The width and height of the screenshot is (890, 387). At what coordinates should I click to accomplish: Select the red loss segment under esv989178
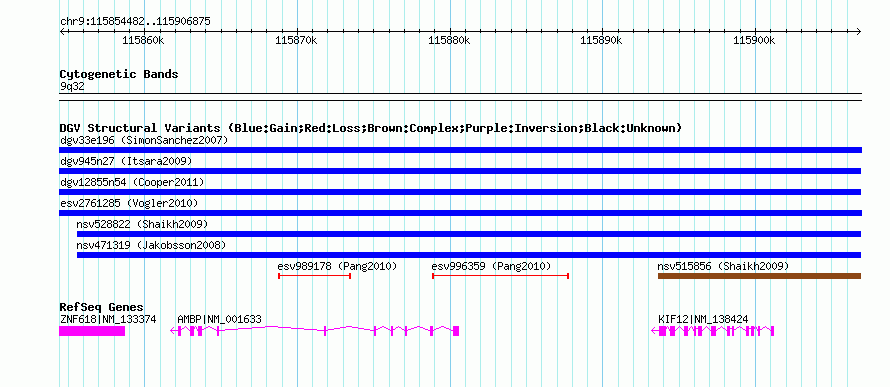[314, 276]
